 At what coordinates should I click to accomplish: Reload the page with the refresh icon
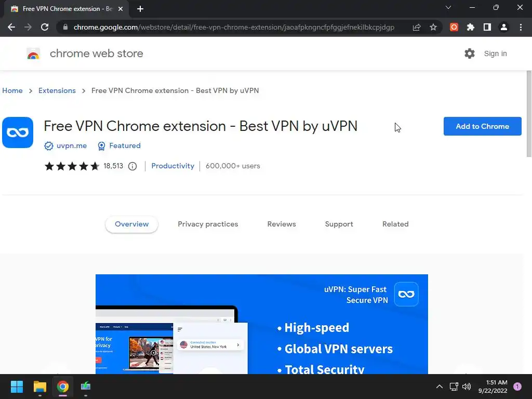click(x=45, y=27)
